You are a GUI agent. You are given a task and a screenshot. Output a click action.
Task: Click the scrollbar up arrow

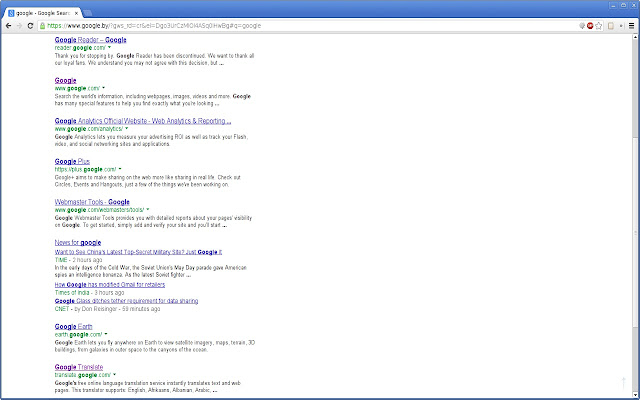[x=635, y=37]
